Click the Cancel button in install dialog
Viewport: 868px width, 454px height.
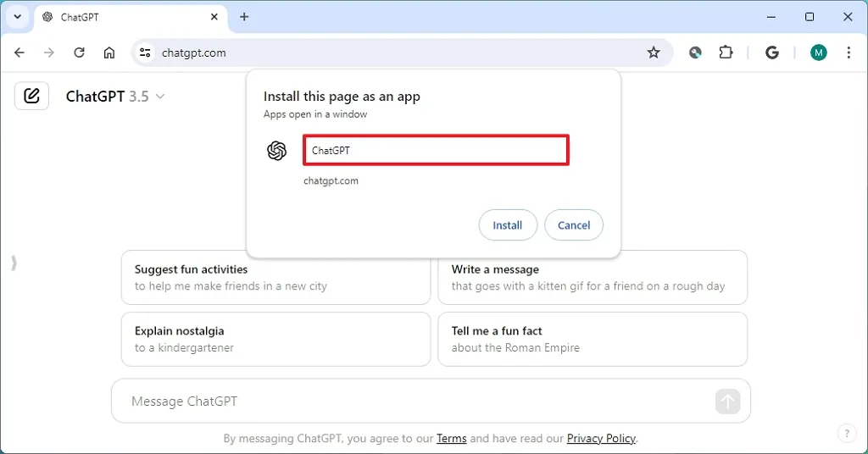click(574, 225)
